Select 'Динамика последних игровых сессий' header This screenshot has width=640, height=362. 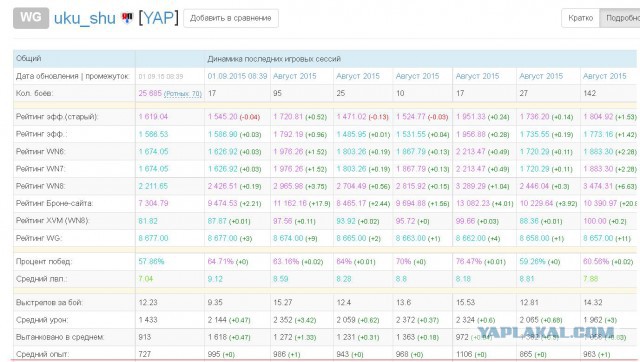click(274, 59)
